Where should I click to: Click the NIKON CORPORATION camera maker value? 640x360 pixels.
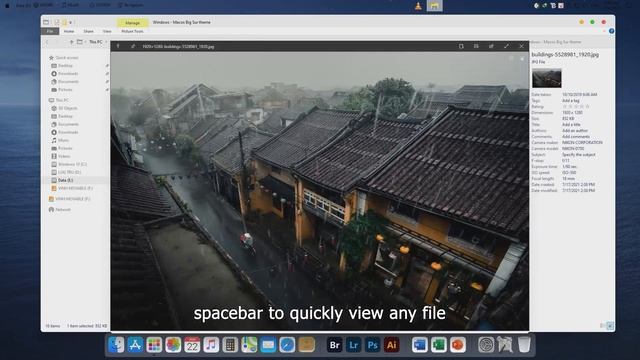(x=582, y=142)
